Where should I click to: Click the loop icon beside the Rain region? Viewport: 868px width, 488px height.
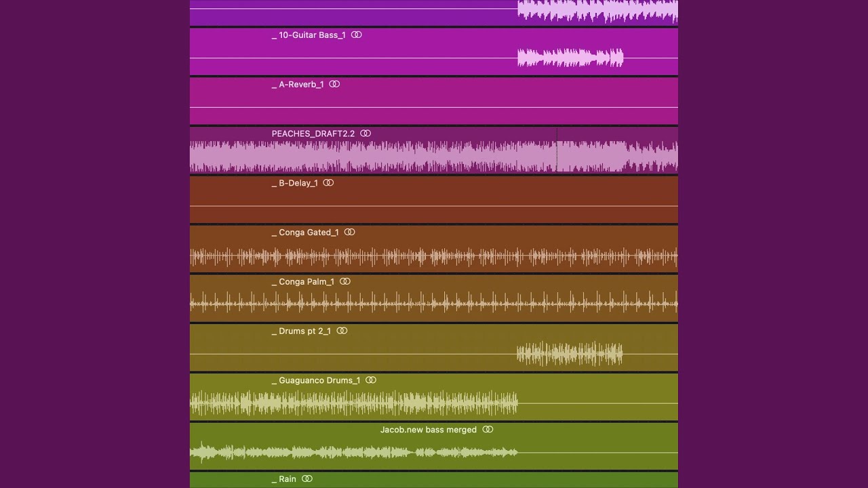307,479
